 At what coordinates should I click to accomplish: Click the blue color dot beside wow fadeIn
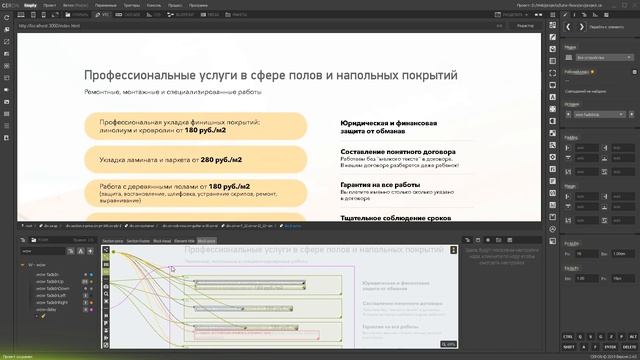click(91, 275)
